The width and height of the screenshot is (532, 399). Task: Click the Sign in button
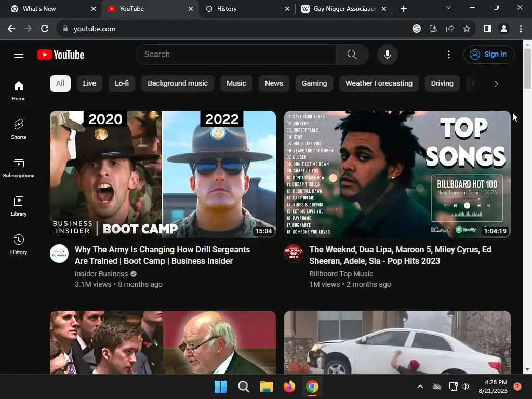click(x=489, y=54)
